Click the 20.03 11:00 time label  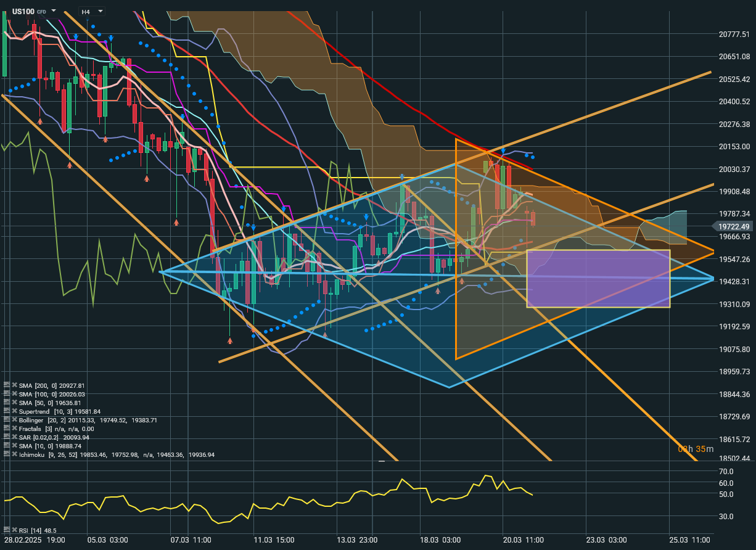tap(523, 540)
